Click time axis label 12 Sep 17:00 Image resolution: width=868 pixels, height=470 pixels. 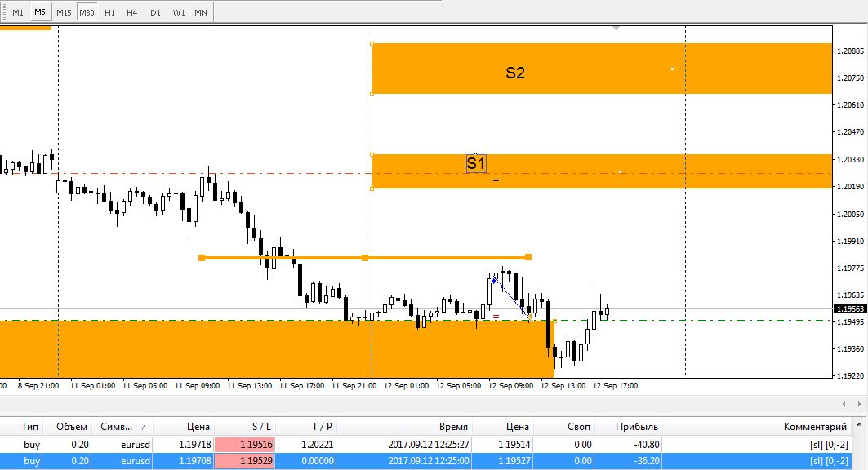[615, 385]
